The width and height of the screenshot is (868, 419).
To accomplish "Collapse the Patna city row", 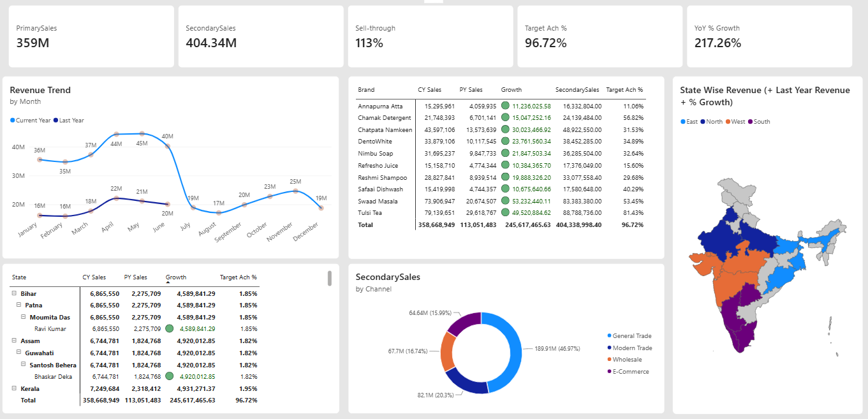I will point(18,305).
